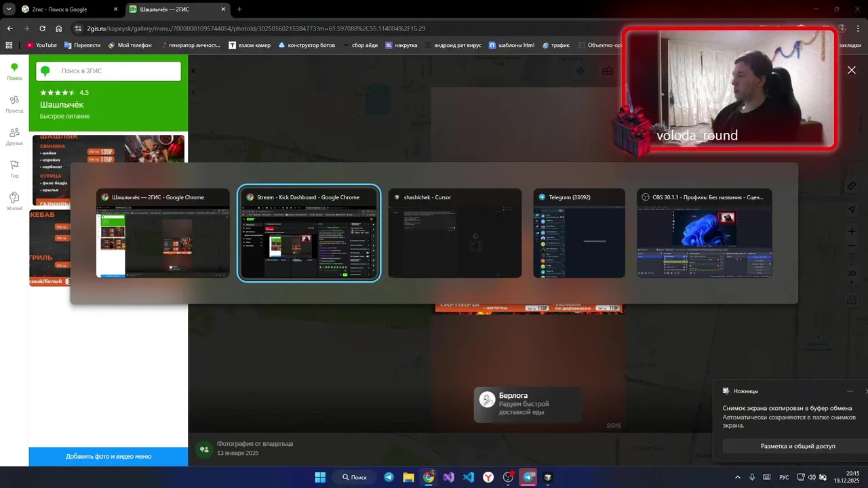Open options menu of Ножницы notification
This screenshot has height=488, width=868.
click(850, 391)
